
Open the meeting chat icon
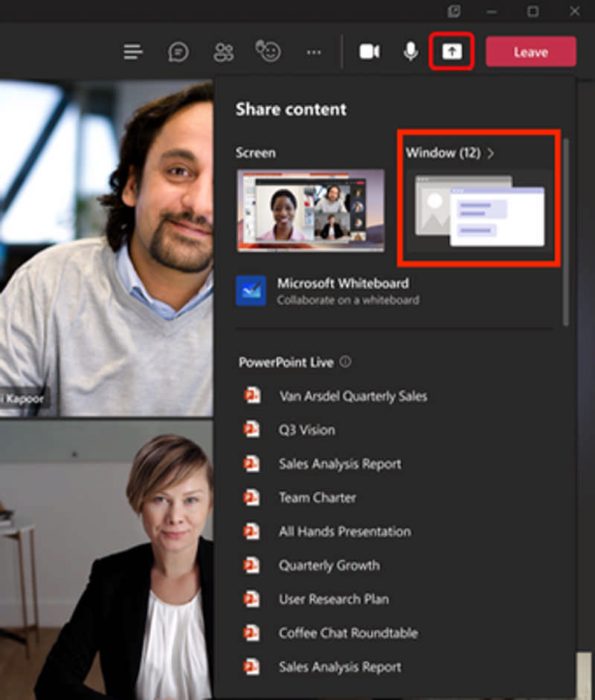coord(178,52)
